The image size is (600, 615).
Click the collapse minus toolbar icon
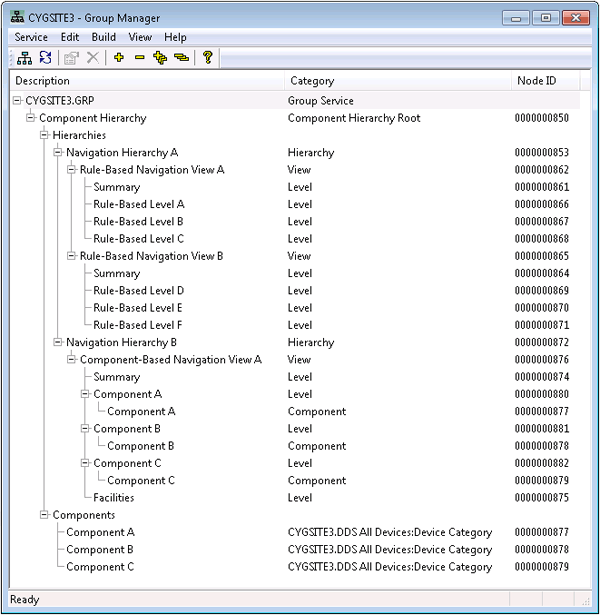click(x=140, y=58)
